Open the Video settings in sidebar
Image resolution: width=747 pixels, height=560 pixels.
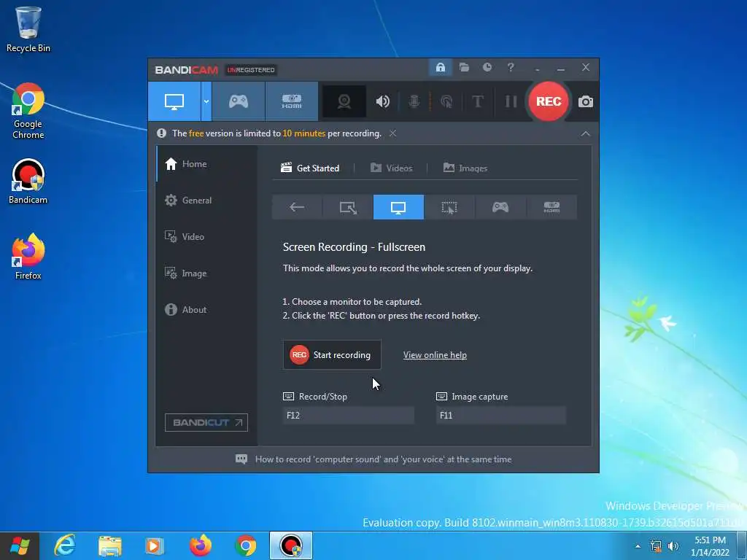(x=206, y=237)
